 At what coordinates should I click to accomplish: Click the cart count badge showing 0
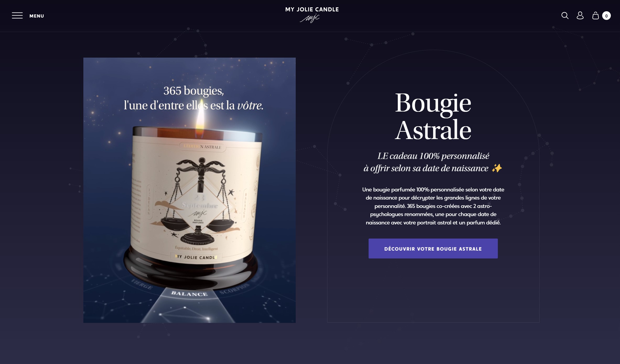click(606, 16)
